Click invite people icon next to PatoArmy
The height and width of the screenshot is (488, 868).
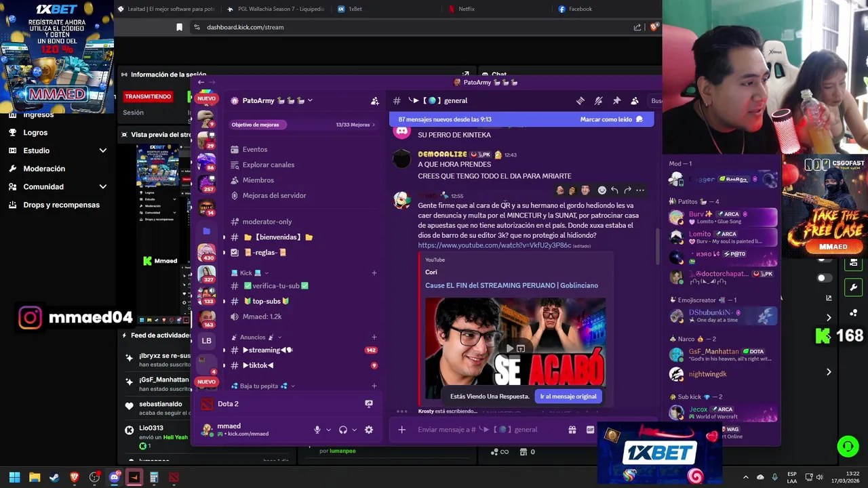pyautogui.click(x=375, y=100)
